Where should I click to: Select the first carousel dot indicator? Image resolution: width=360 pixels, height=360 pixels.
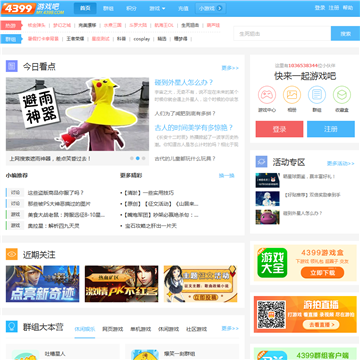click(x=132, y=158)
